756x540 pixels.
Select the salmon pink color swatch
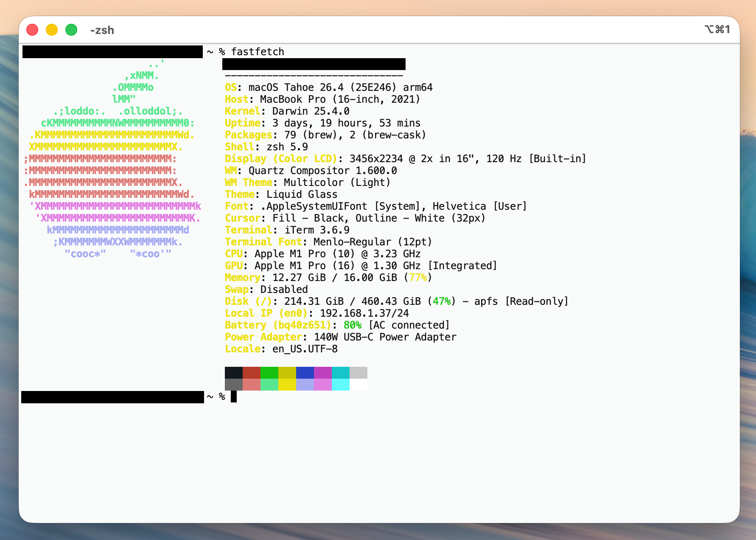point(252,385)
